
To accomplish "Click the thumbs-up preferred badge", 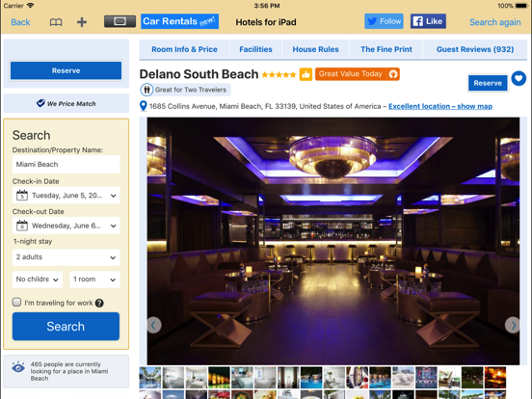I will tap(306, 74).
